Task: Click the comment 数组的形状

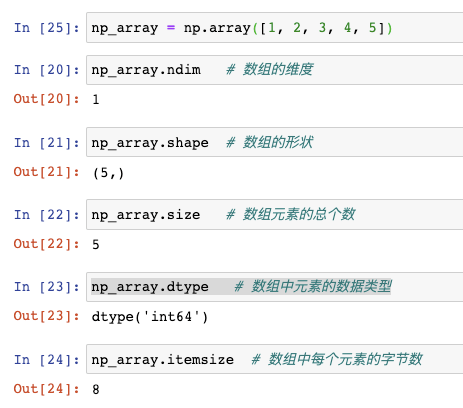Action: point(269,142)
